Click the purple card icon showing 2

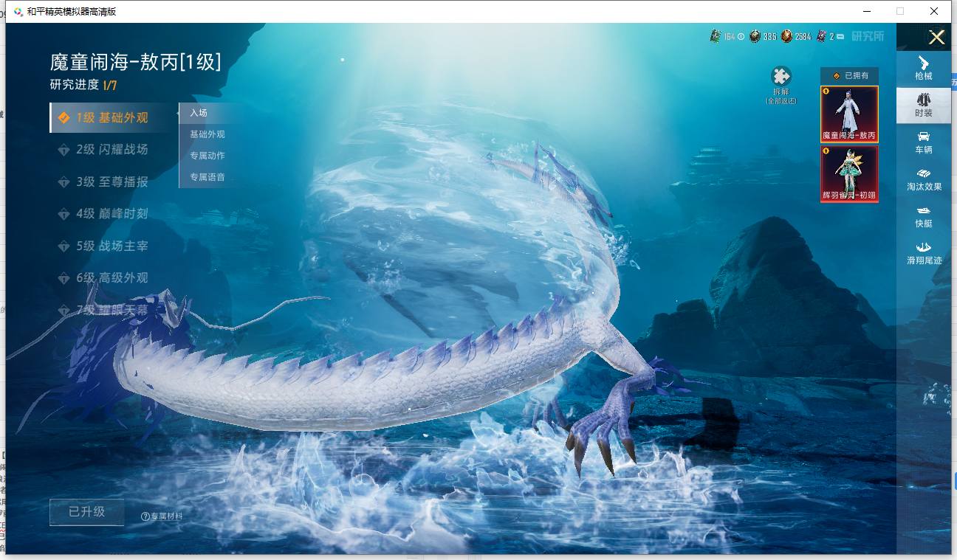click(821, 36)
